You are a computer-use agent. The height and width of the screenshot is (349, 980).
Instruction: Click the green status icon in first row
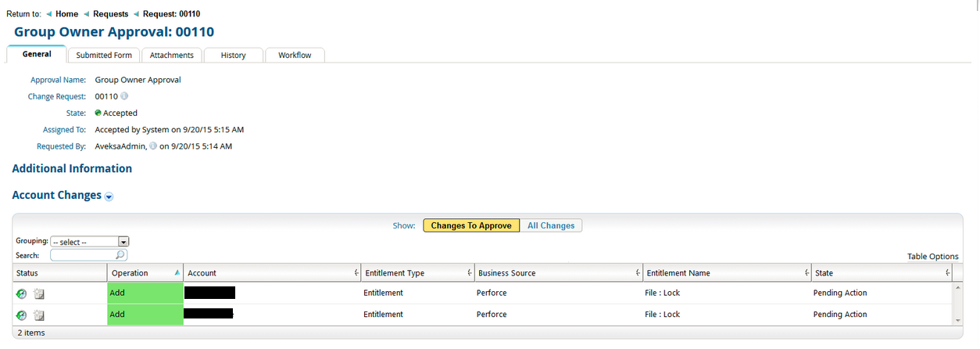click(x=21, y=293)
